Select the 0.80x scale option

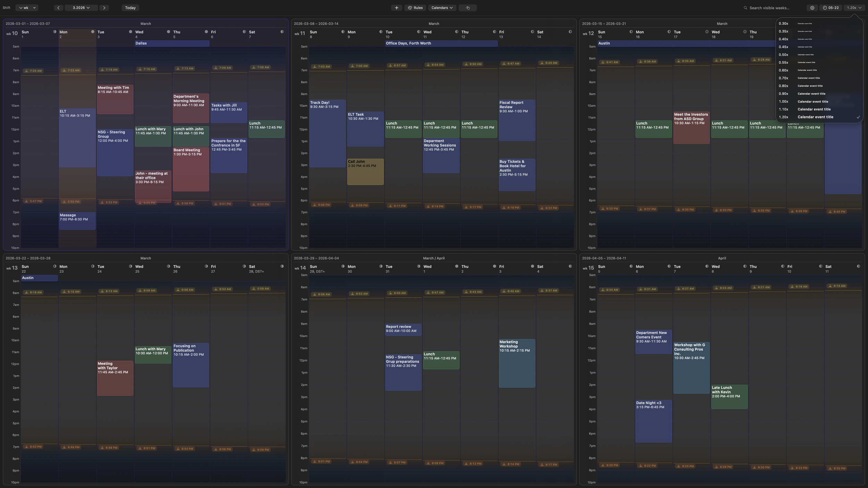click(x=810, y=86)
